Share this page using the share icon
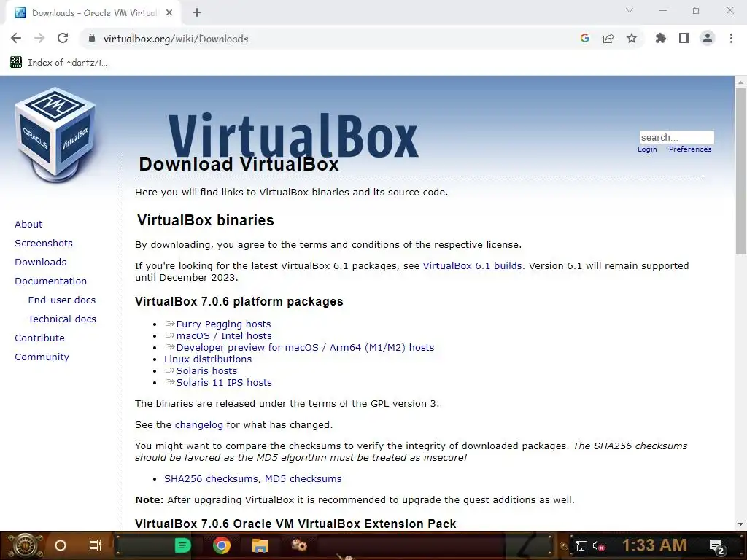The width and height of the screenshot is (747, 560). [608, 39]
